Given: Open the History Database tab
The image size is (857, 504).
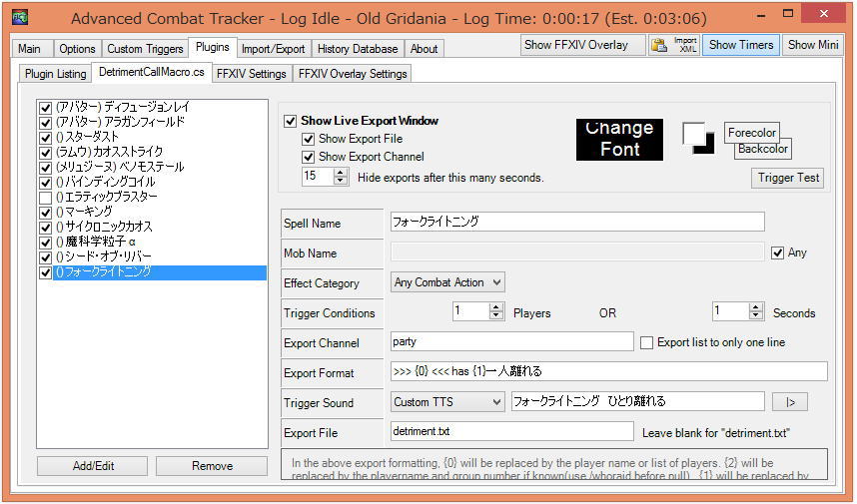Looking at the screenshot, I should tap(358, 49).
